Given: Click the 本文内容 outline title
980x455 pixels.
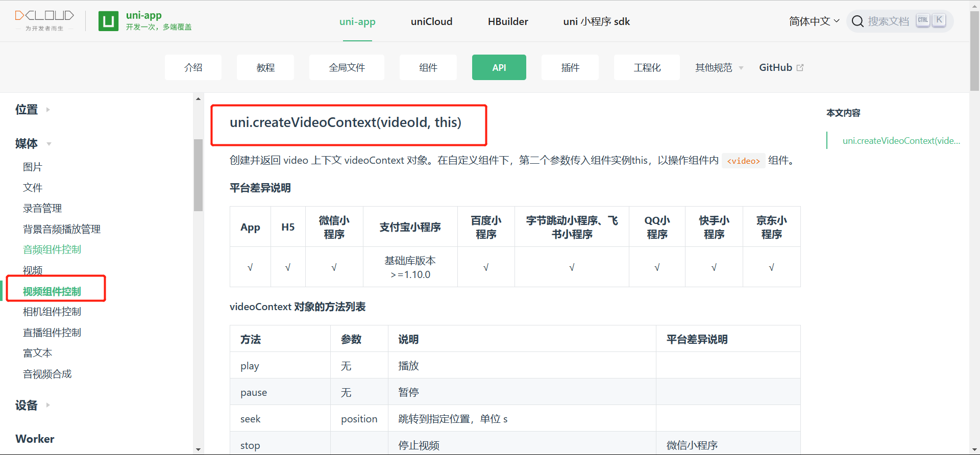Looking at the screenshot, I should point(843,113).
